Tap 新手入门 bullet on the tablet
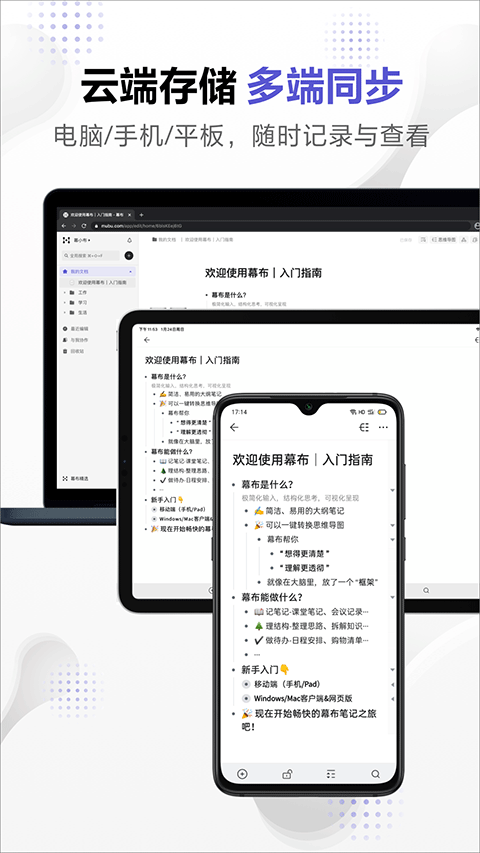The height and width of the screenshot is (853, 480). (168, 499)
